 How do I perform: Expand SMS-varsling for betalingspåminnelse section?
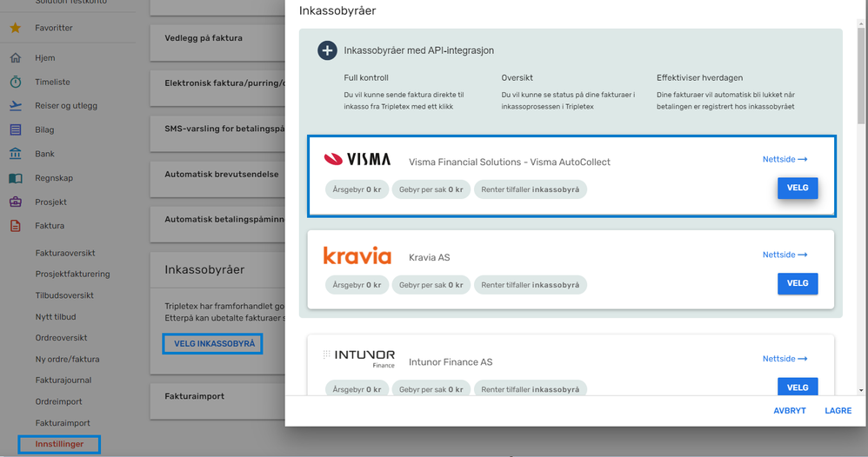[x=217, y=133]
